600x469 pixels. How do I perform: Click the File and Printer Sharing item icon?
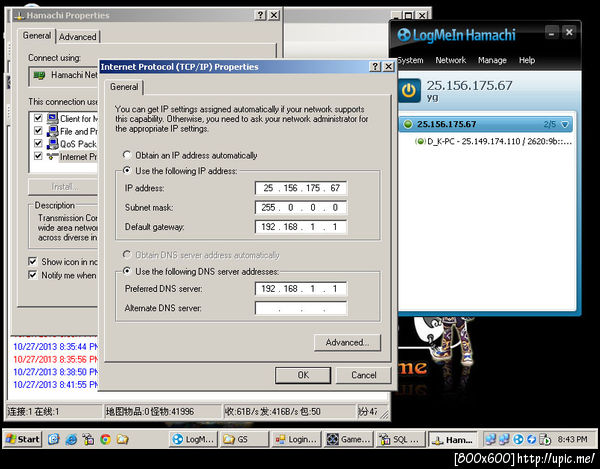click(x=52, y=131)
